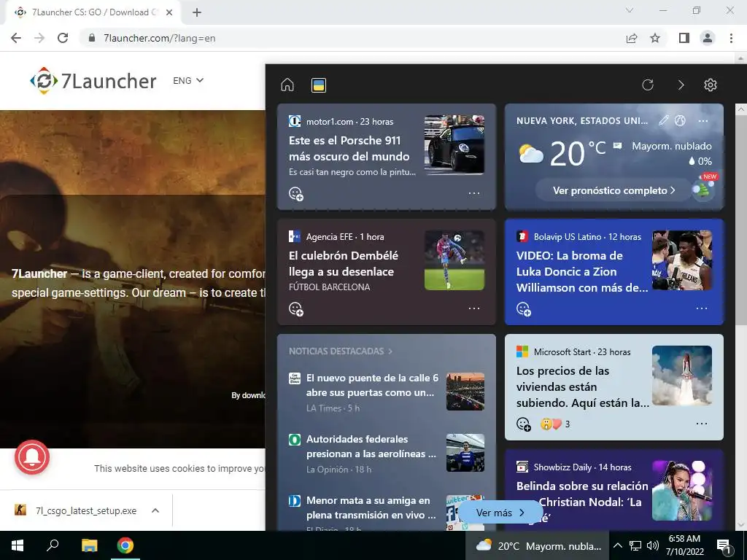Click the Ukraine flag icon in widgets header
Viewport: 747px width, 560px height.
(x=318, y=85)
